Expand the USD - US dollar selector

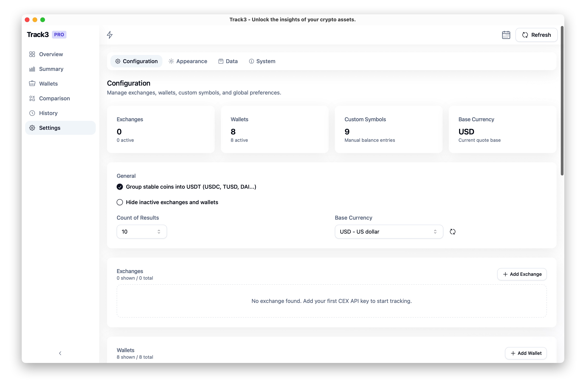pos(389,232)
